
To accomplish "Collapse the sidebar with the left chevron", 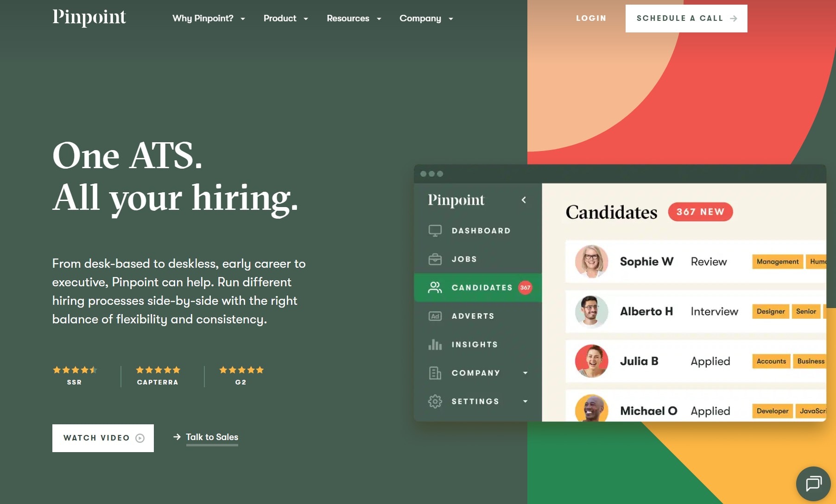I will pos(524,200).
